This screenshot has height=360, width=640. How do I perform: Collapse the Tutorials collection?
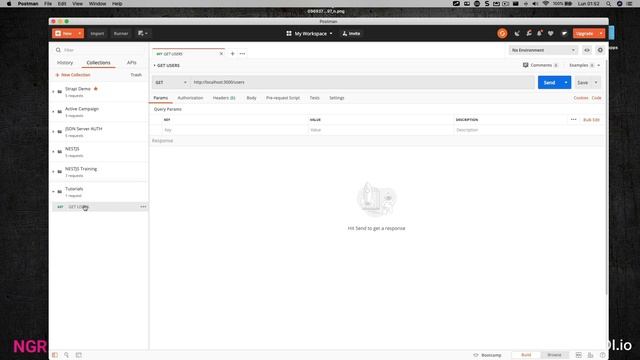[53, 192]
